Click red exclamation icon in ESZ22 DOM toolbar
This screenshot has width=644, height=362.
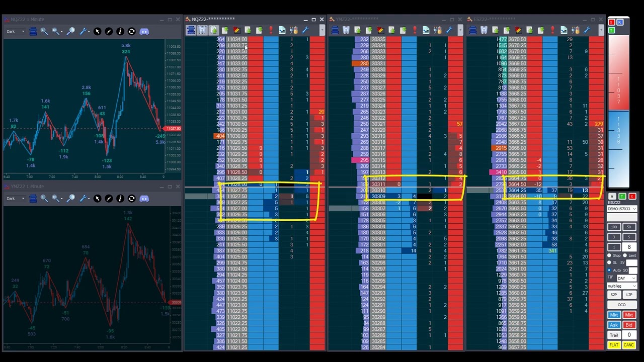click(553, 31)
